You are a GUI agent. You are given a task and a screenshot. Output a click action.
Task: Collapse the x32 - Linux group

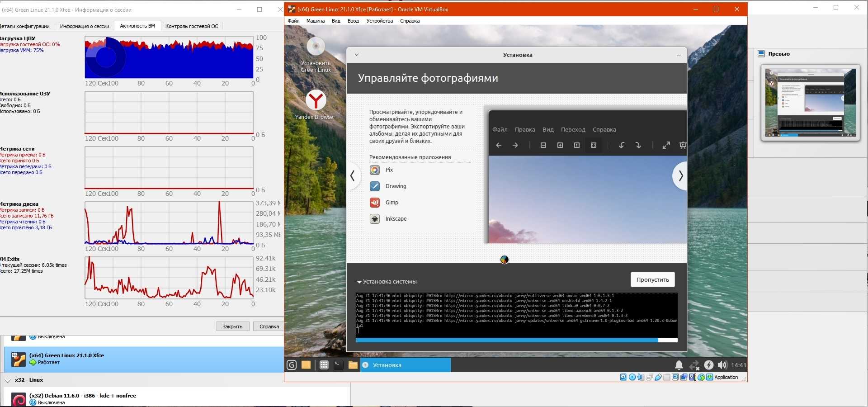coord(8,380)
